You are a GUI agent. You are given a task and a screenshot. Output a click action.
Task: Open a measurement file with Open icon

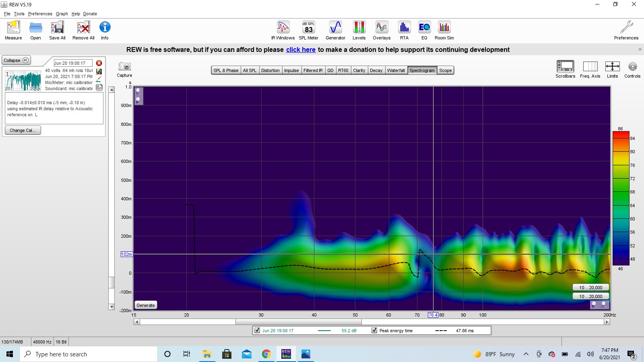36,27
